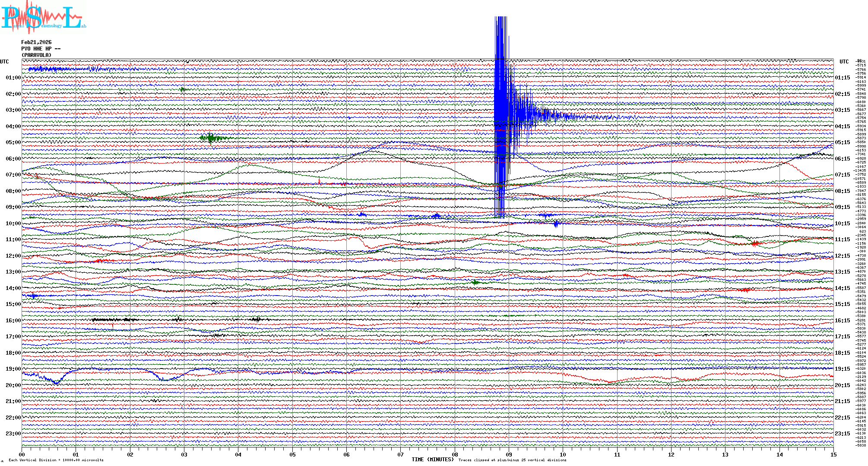Click minute marker 00 on bottom axis

22,454
